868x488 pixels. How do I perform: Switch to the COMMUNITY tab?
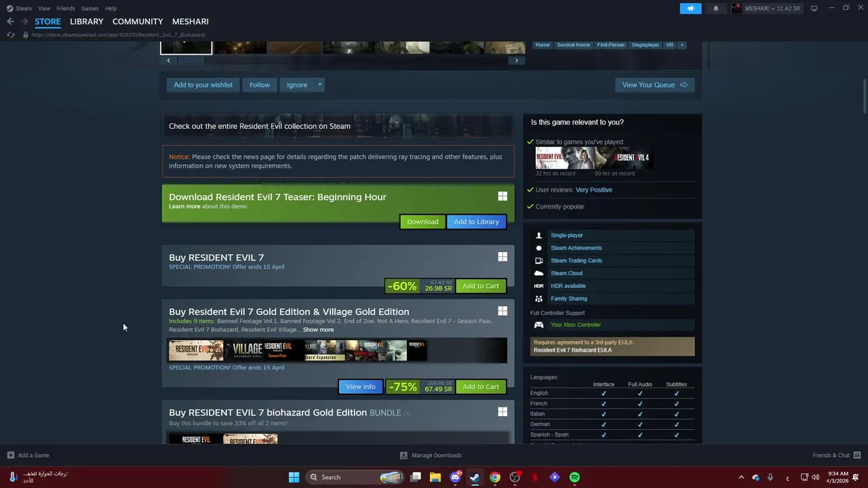pyautogui.click(x=138, y=22)
